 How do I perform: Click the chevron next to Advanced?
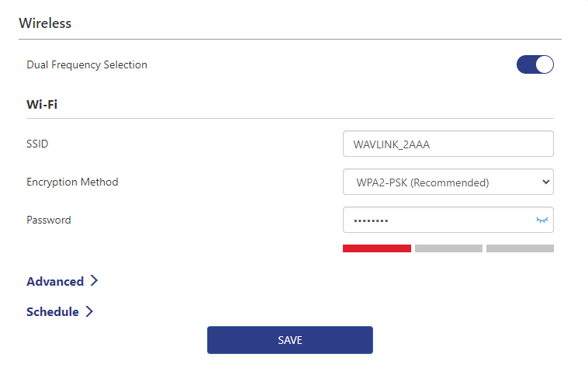94,281
